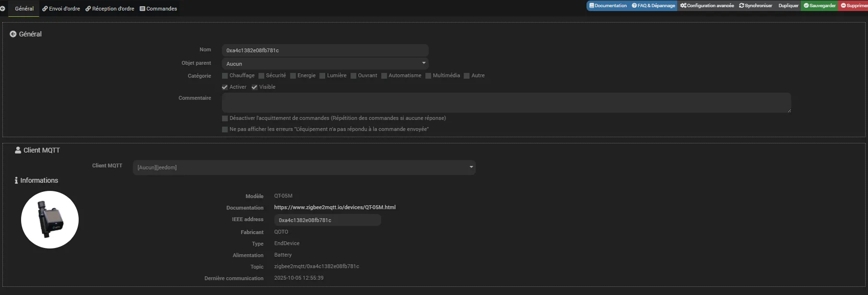868x295 pixels.
Task: Open the Documentation button in toolbar
Action: coord(608,6)
